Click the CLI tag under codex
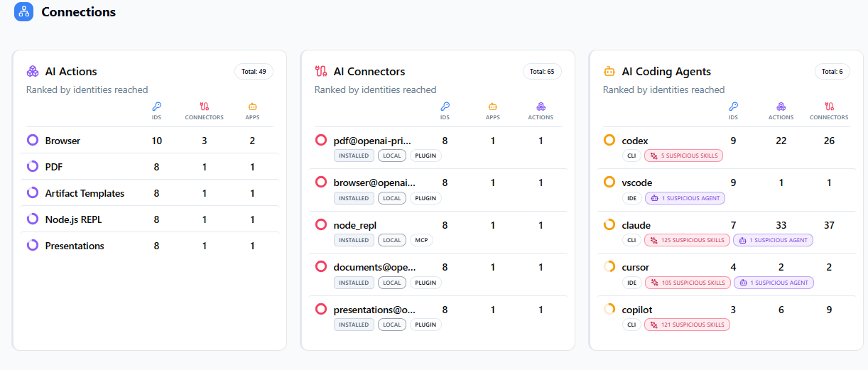 coord(631,156)
